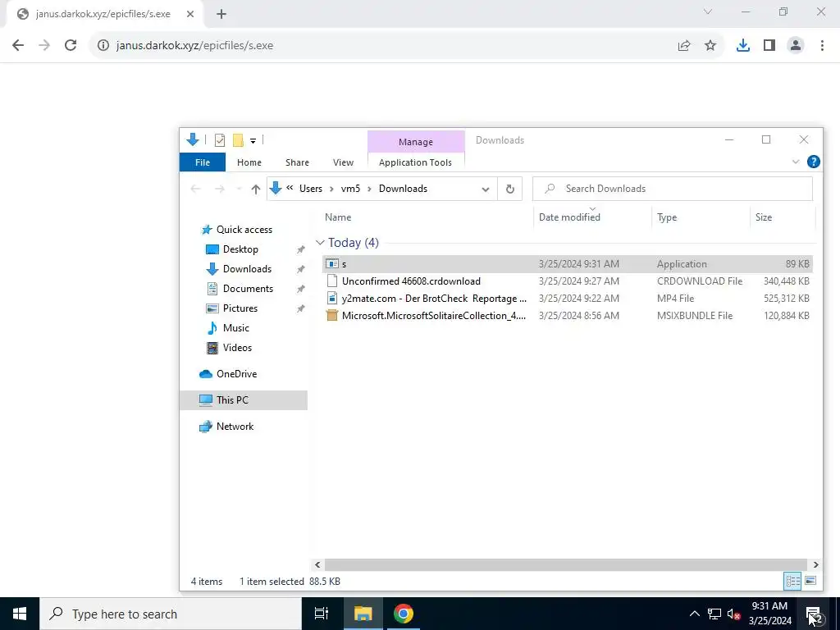The width and height of the screenshot is (840, 630).
Task: Show hidden system tray icons
Action: click(x=694, y=614)
